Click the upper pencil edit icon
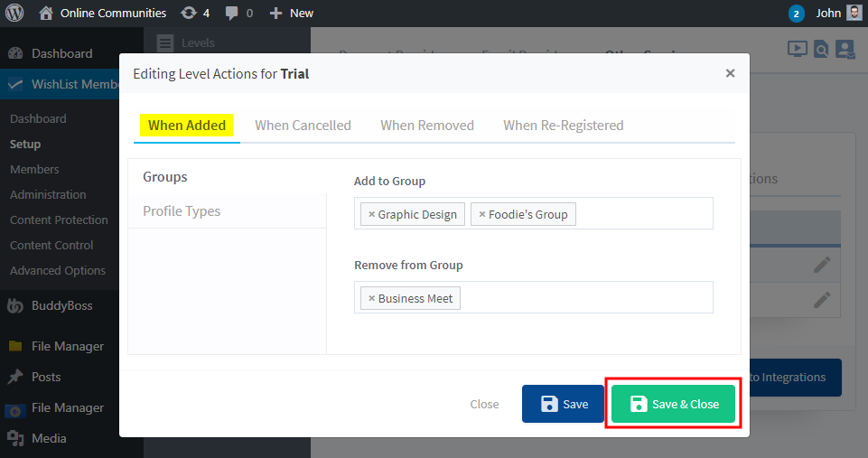 coord(821,265)
